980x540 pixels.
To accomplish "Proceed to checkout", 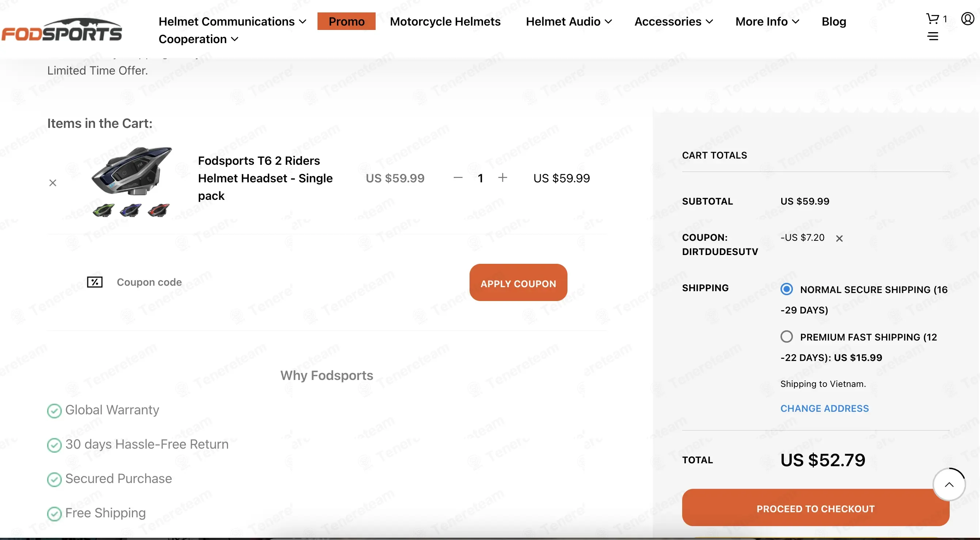I will click(x=815, y=509).
